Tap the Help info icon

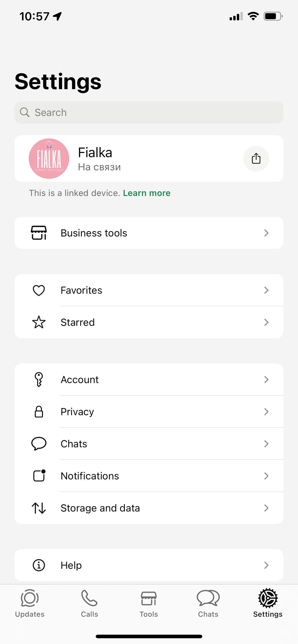pyautogui.click(x=39, y=565)
